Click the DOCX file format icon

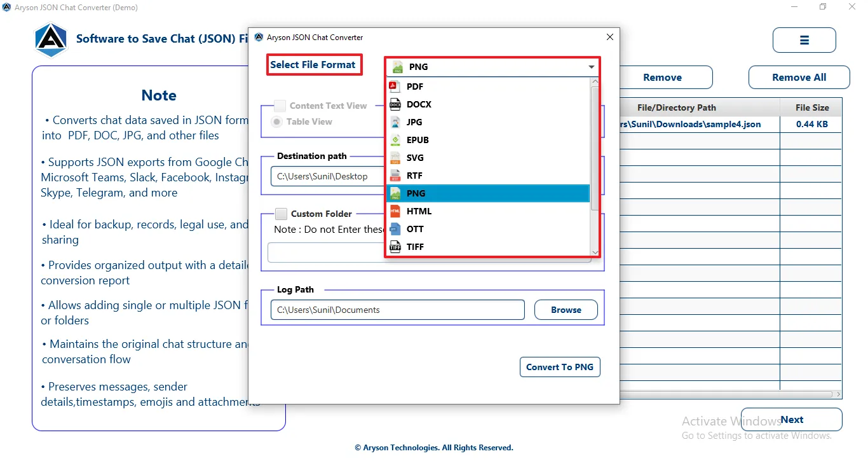[395, 104]
